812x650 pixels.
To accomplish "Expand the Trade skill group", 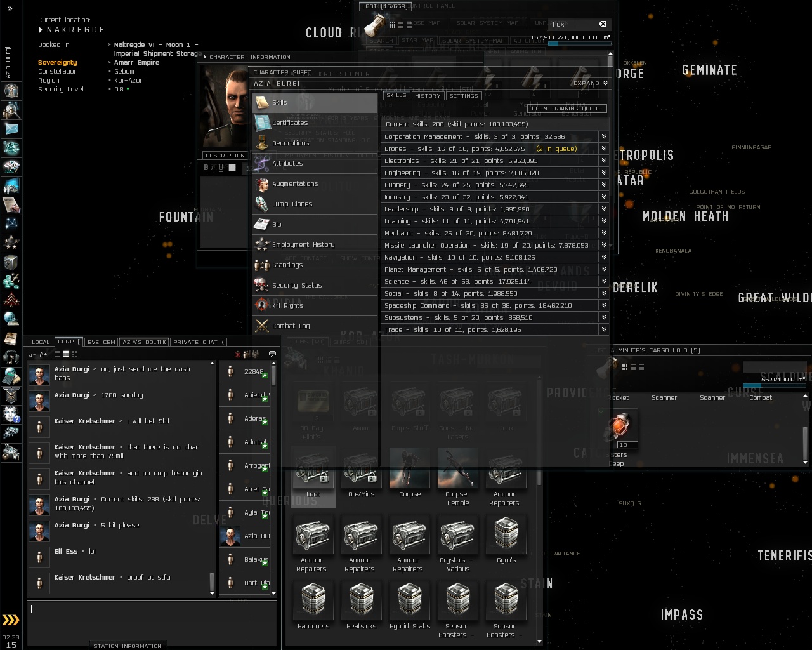I will click(x=604, y=329).
